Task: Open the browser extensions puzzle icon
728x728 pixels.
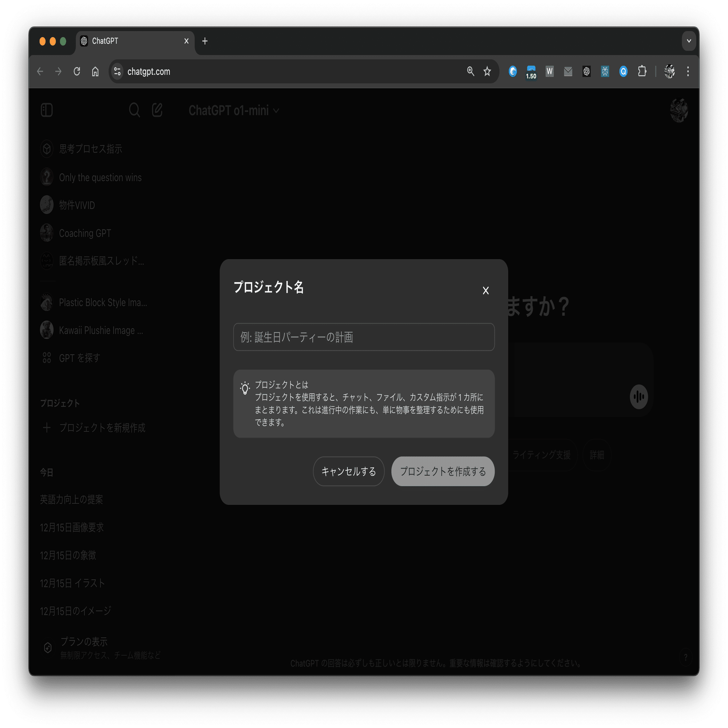Action: click(642, 71)
